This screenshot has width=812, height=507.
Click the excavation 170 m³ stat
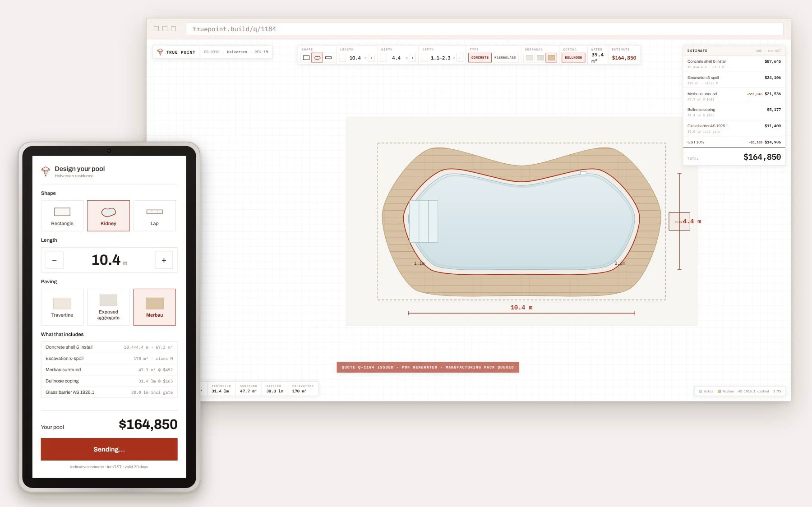[x=303, y=389]
